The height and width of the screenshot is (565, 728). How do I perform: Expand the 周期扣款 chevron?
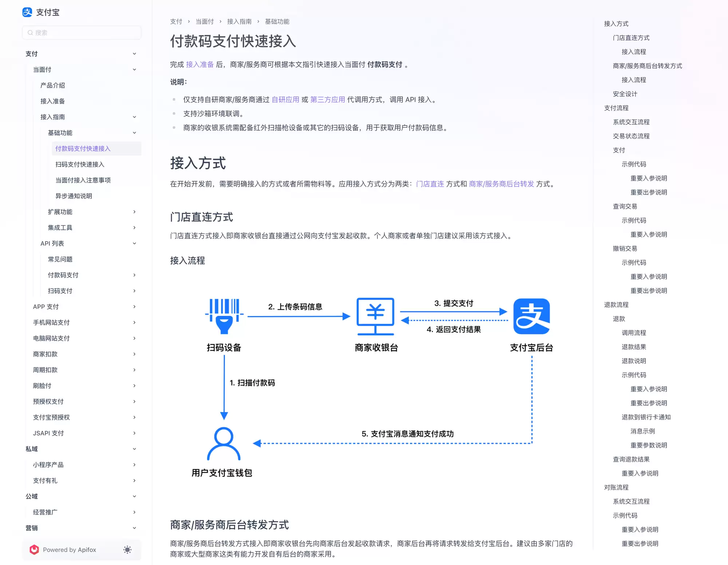[134, 370]
